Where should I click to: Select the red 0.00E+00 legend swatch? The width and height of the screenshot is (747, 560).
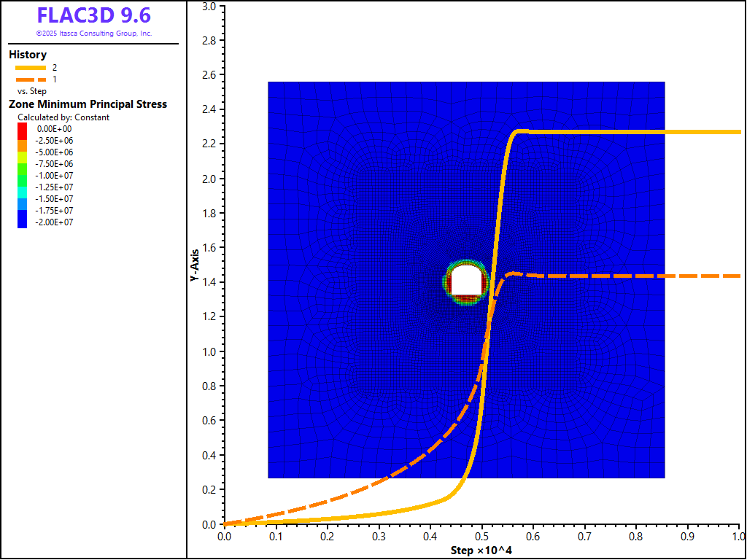coord(23,129)
